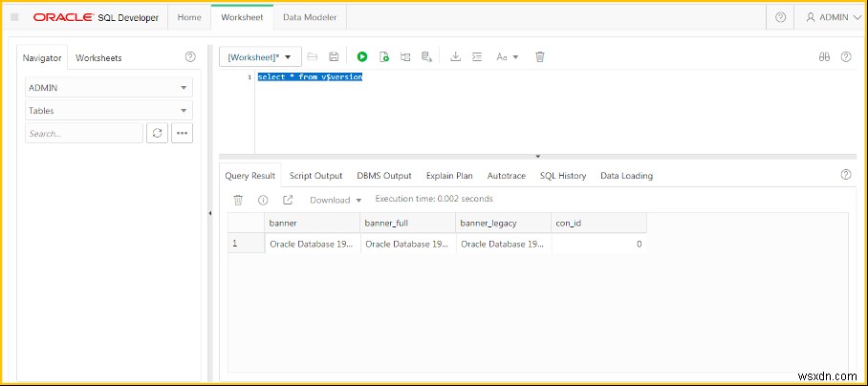
Task: Go to the Home page
Action: 189,17
